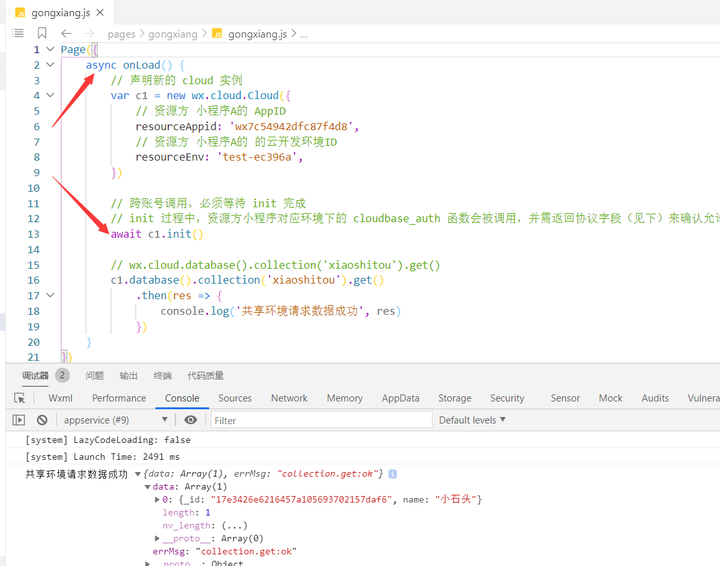Clear the console with the ban icon
720x566 pixels.
(42, 420)
